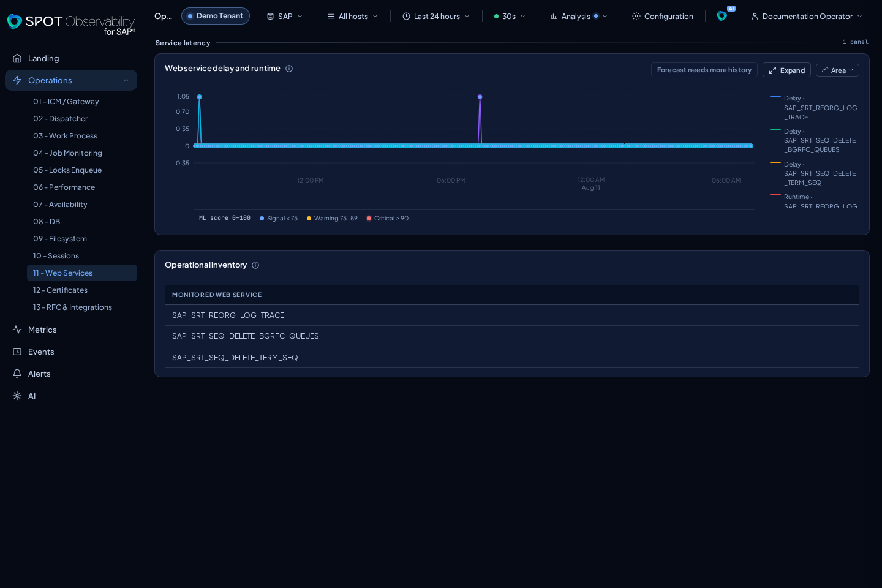Toggle Delay SAP_SRT_SEQ_DELETE_TERM_SEQ legend series

[x=814, y=173]
